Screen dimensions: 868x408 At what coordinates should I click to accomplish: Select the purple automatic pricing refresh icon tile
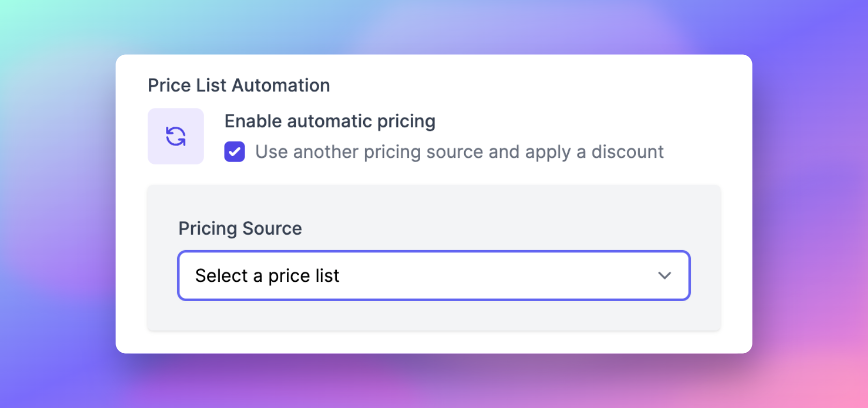[x=176, y=136]
